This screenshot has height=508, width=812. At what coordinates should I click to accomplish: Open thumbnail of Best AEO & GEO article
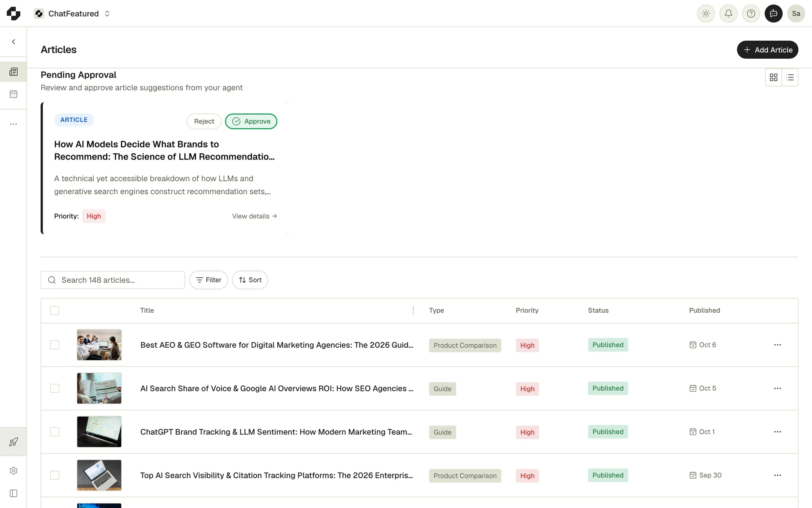pyautogui.click(x=99, y=345)
